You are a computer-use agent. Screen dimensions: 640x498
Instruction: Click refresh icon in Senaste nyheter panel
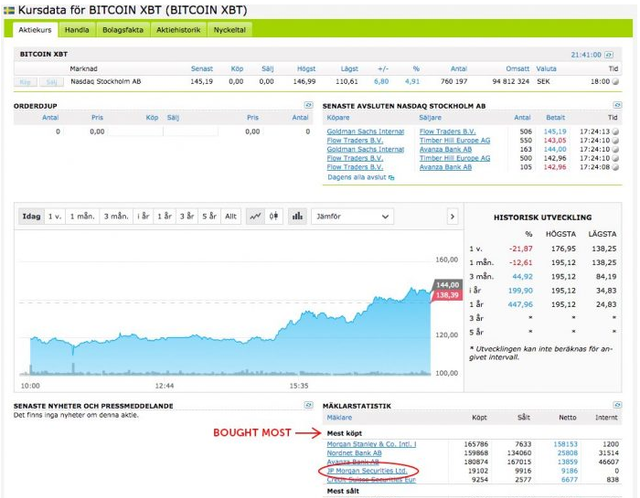309,405
